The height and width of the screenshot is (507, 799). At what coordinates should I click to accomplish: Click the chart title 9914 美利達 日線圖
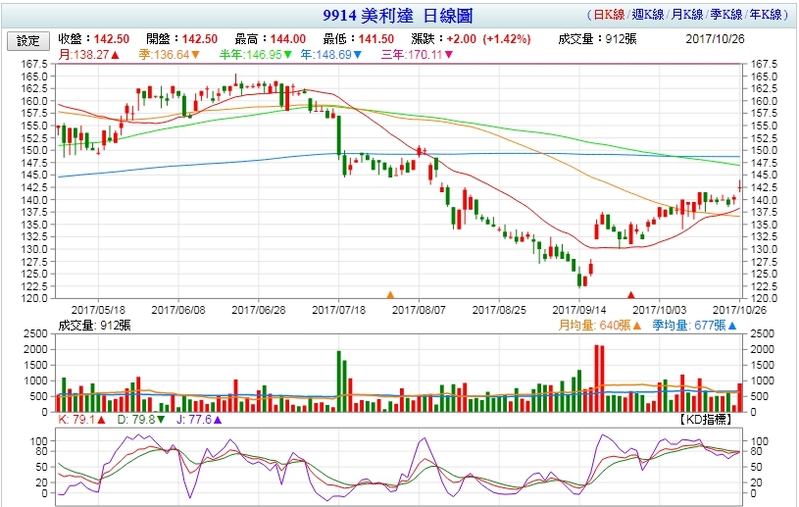(397, 15)
